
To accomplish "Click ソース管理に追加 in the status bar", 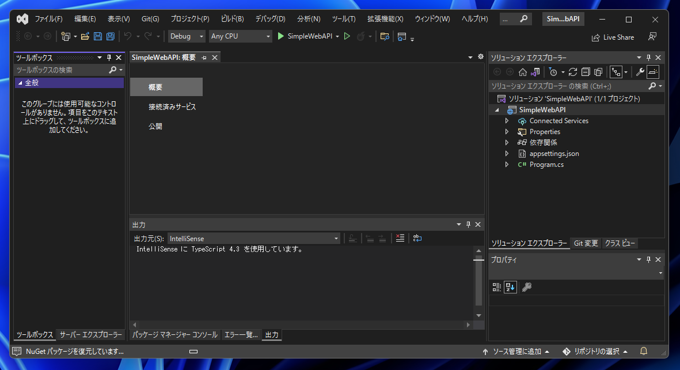I will (x=516, y=351).
